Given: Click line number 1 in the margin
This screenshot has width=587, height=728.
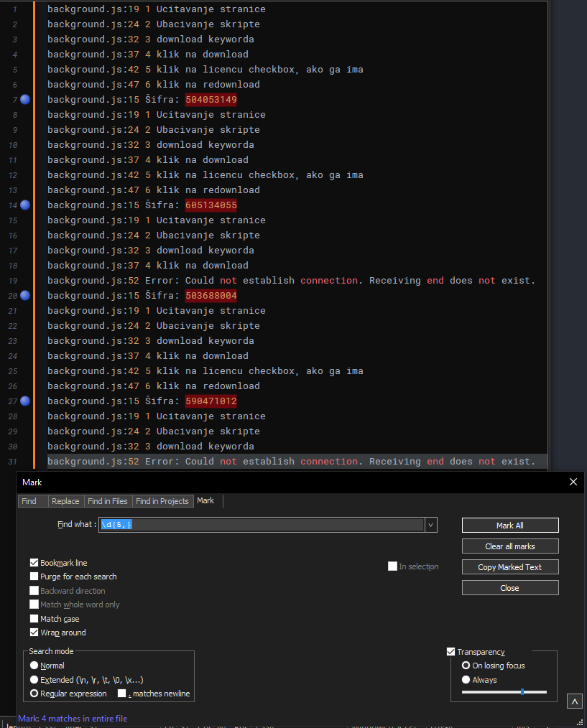Looking at the screenshot, I should [15, 9].
